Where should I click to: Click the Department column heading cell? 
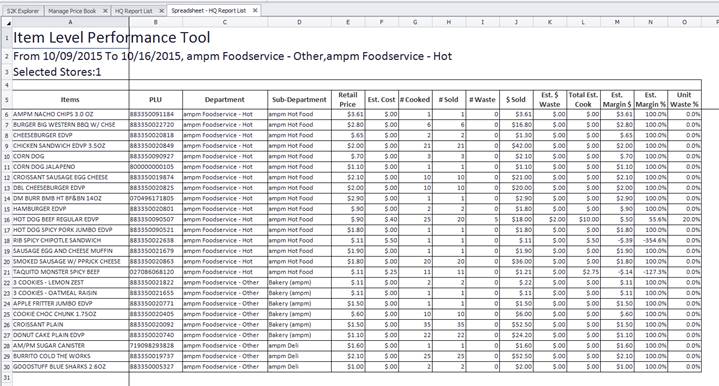coord(225,99)
